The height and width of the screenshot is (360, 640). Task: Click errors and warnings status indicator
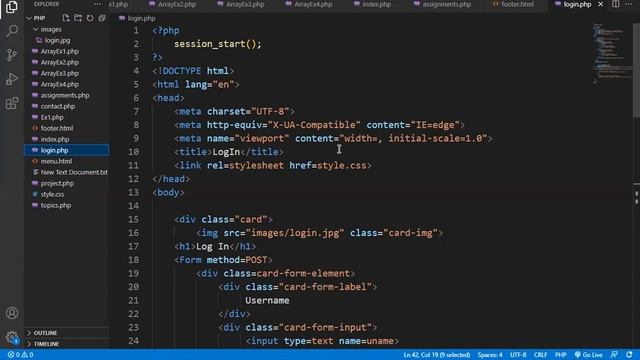tap(20, 355)
